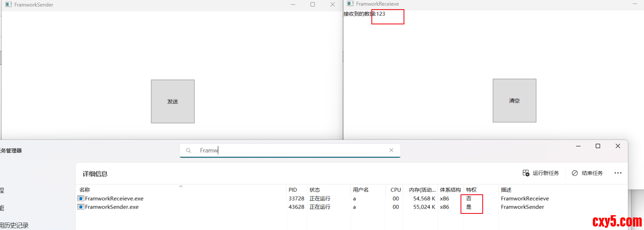Click the magnifier search icon
Image resolution: width=644 pixels, height=230 pixels.
coord(189,151)
